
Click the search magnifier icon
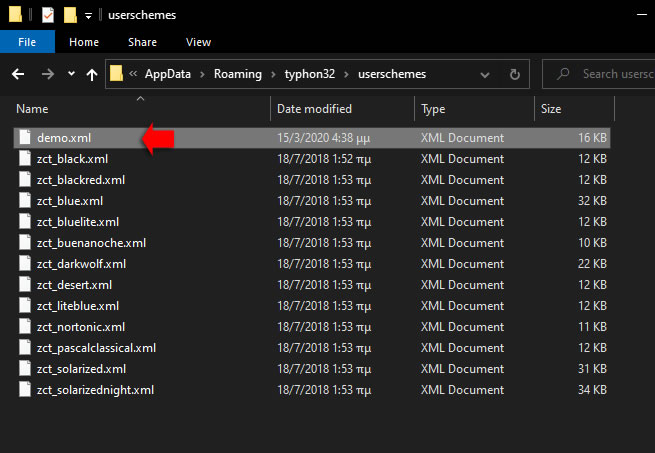(x=563, y=74)
